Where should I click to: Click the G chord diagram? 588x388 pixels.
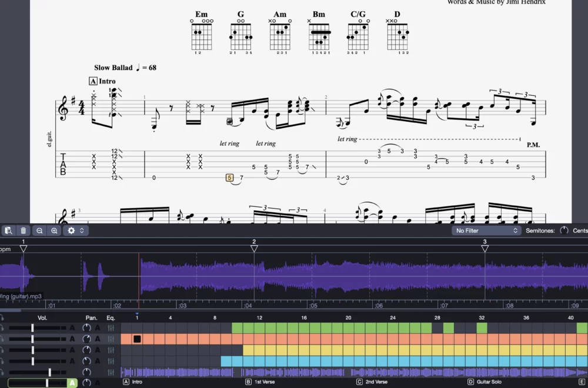[x=240, y=33]
